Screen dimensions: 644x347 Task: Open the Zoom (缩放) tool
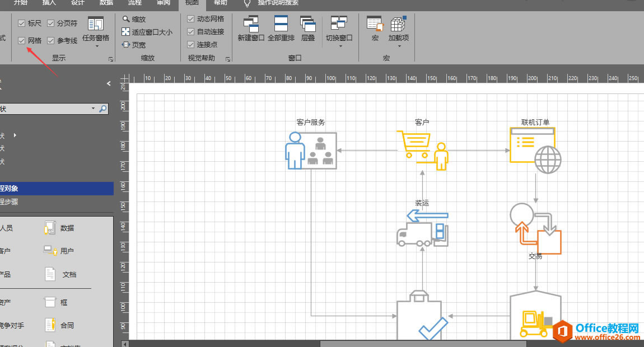pyautogui.click(x=135, y=18)
